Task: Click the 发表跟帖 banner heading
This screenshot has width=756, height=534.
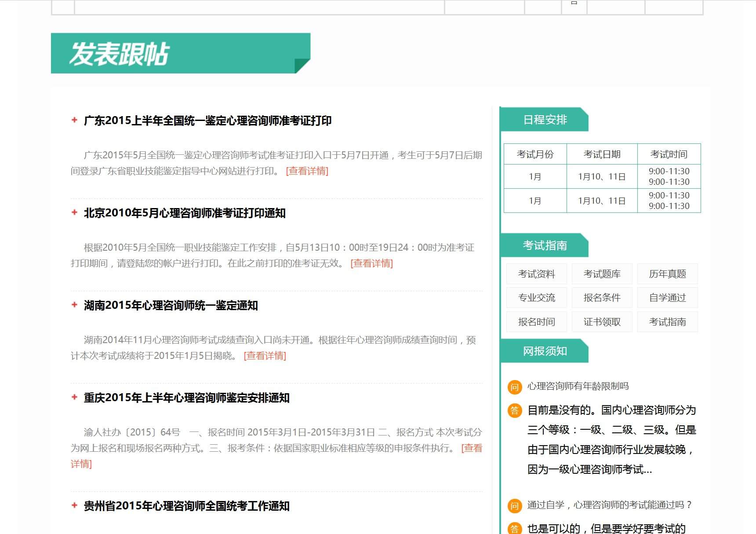Action: (181, 53)
